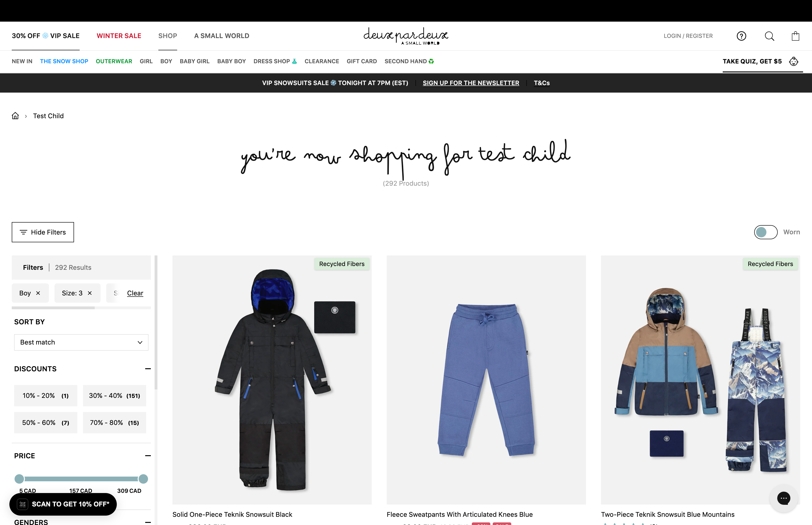Click the baby face quiz icon

[794, 61]
